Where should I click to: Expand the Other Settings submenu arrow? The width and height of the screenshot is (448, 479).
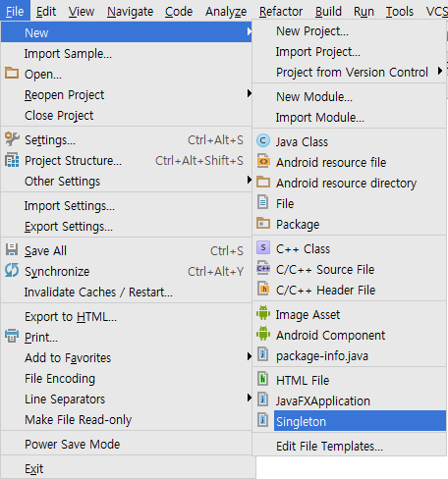pyautogui.click(x=250, y=181)
